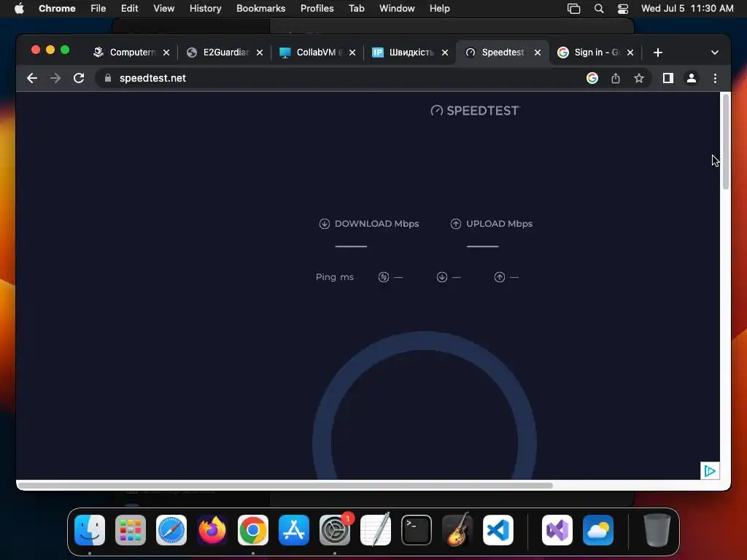The height and width of the screenshot is (560, 747).
Task: Open Stage Manager menu bar icon
Action: 573,9
